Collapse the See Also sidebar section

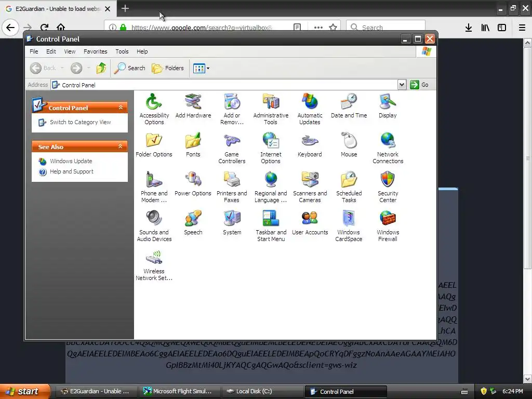click(x=121, y=146)
